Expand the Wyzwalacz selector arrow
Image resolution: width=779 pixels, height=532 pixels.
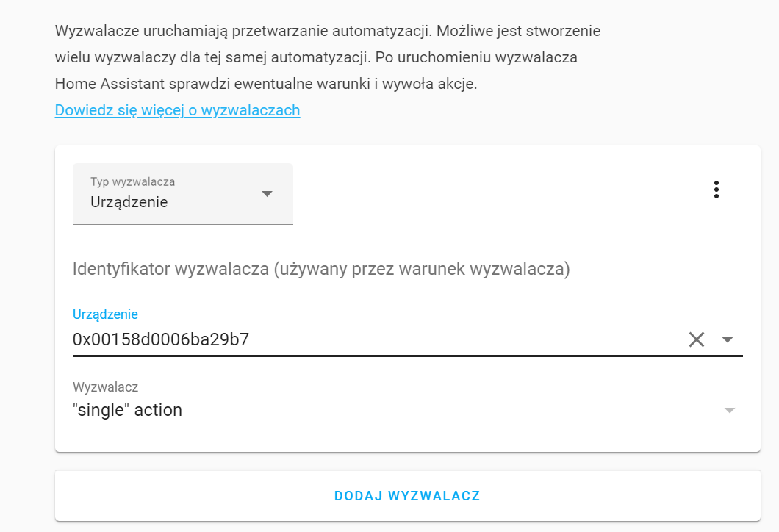click(729, 410)
